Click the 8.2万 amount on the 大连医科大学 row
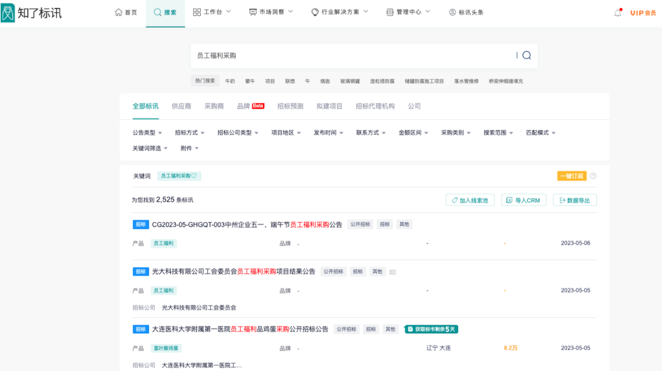662x371 pixels. (510, 348)
